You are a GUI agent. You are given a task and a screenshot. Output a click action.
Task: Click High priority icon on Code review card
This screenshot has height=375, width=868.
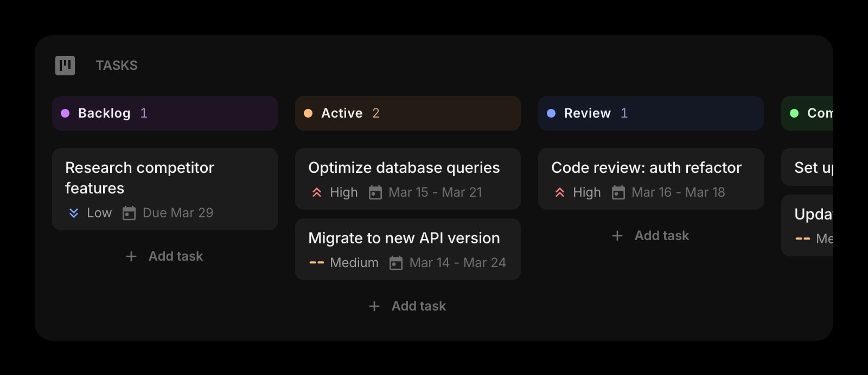pos(560,192)
